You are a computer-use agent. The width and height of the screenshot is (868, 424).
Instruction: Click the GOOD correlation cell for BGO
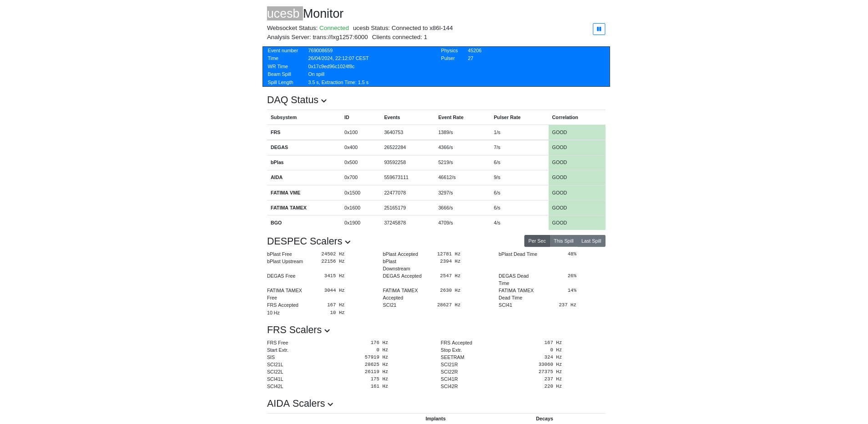pyautogui.click(x=577, y=223)
